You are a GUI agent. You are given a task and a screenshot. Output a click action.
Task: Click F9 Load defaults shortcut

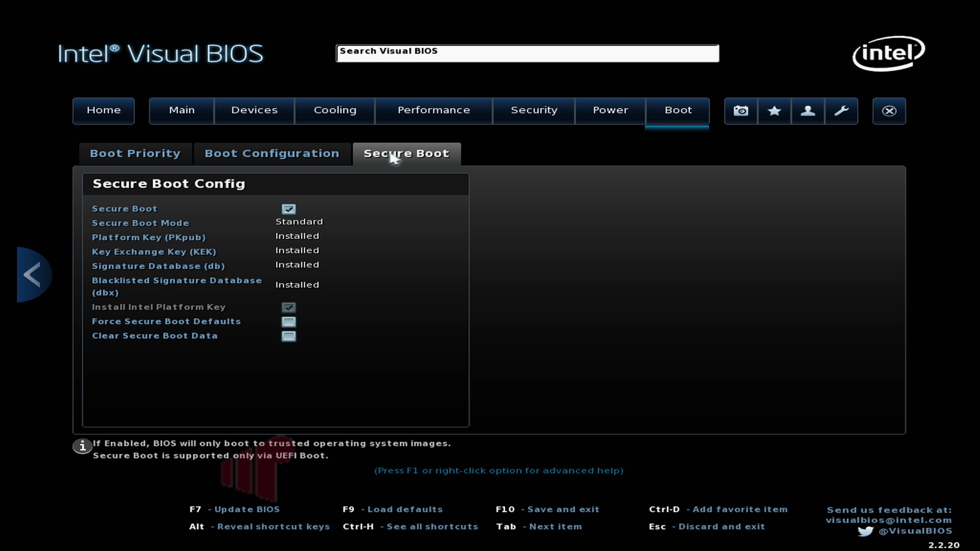393,509
